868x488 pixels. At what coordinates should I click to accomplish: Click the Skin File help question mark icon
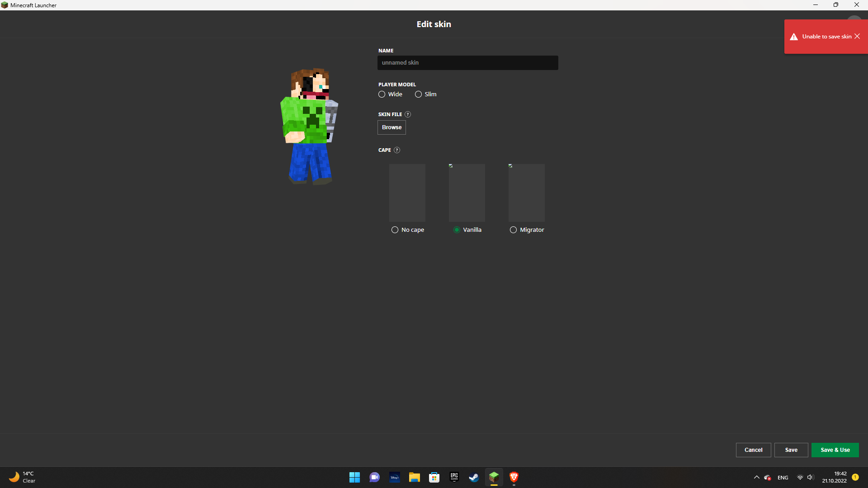[x=408, y=114]
